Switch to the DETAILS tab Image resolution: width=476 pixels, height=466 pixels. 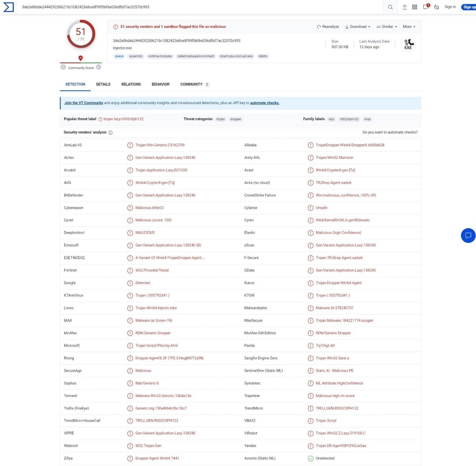(103, 84)
